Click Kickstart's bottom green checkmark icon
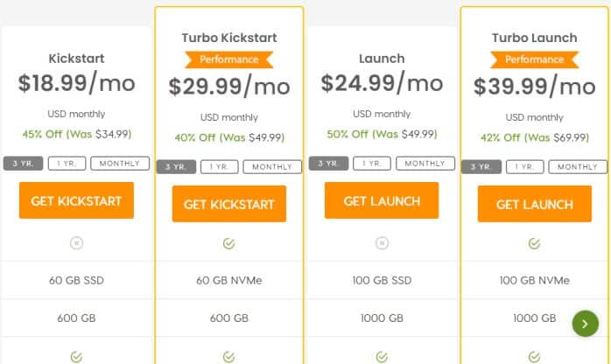The width and height of the screenshot is (611, 364). coord(76,357)
